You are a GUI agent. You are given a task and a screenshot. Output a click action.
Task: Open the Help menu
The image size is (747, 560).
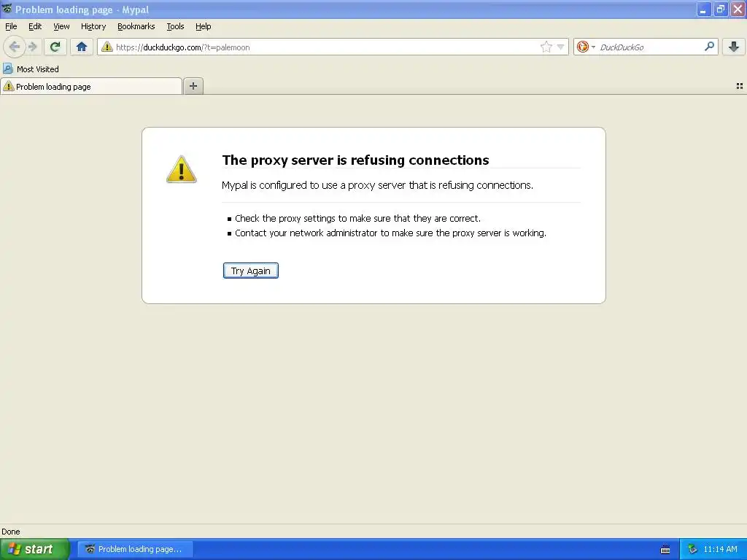tap(204, 26)
